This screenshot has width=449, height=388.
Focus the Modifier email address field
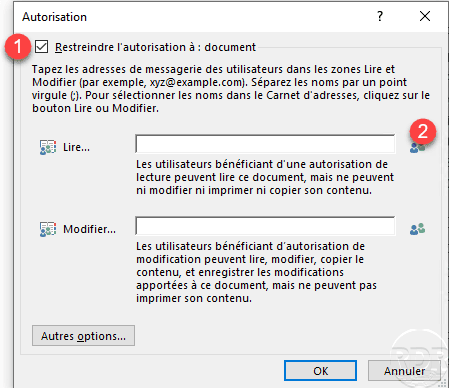(x=265, y=226)
